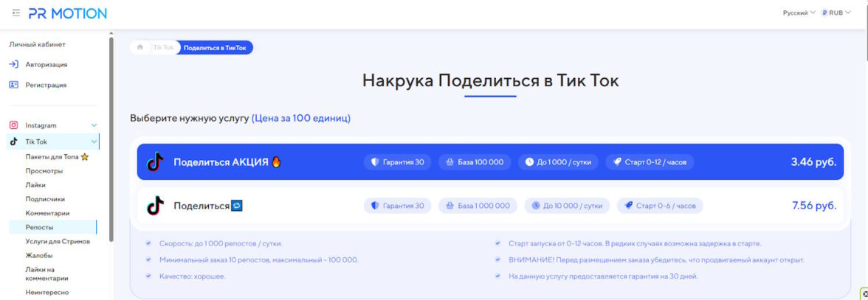
Task: Click the Instagram icon in the sidebar
Action: pos(13,125)
